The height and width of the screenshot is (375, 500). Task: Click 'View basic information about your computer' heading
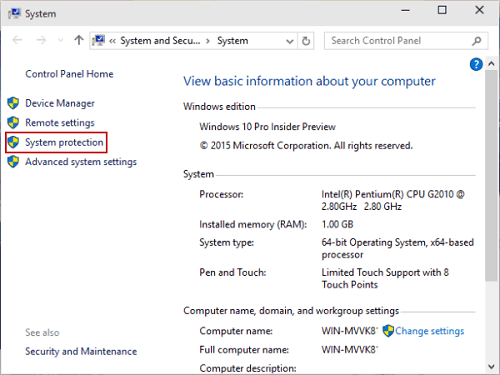click(x=309, y=81)
